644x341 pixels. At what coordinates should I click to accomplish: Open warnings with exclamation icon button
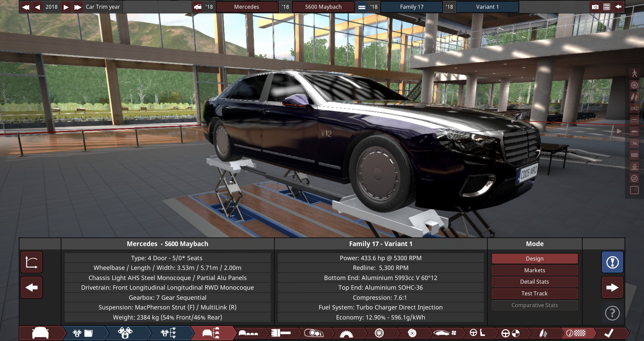612,262
